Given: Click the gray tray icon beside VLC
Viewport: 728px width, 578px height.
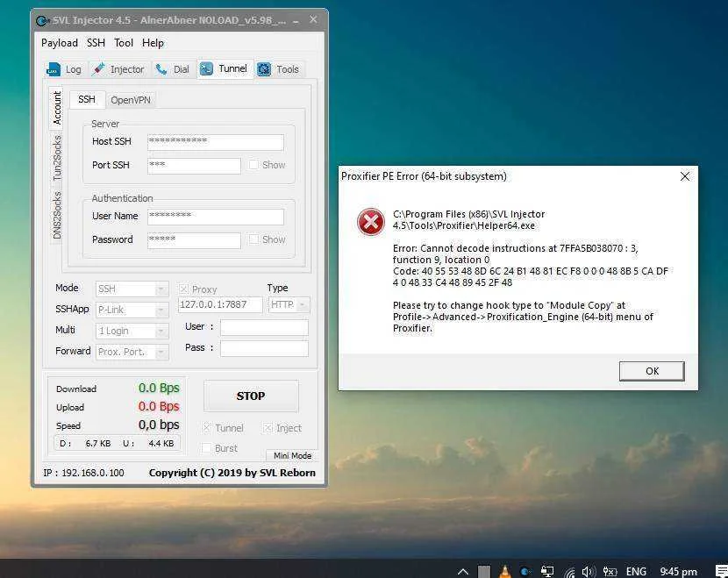Looking at the screenshot, I should 484,572.
